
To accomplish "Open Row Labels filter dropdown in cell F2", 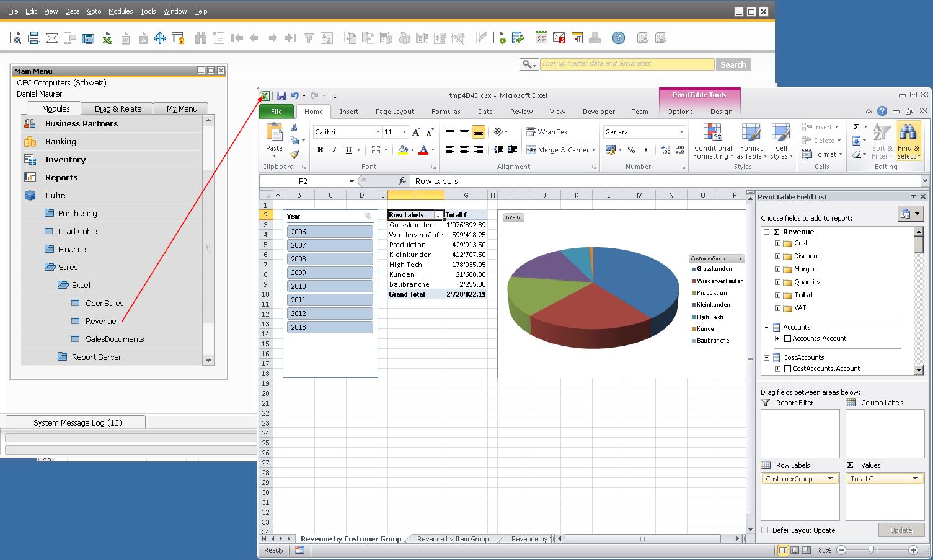I will point(439,216).
